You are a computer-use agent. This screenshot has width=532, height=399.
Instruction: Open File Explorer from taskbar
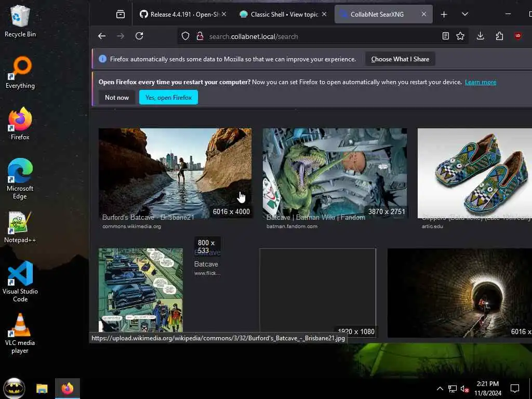(42, 389)
